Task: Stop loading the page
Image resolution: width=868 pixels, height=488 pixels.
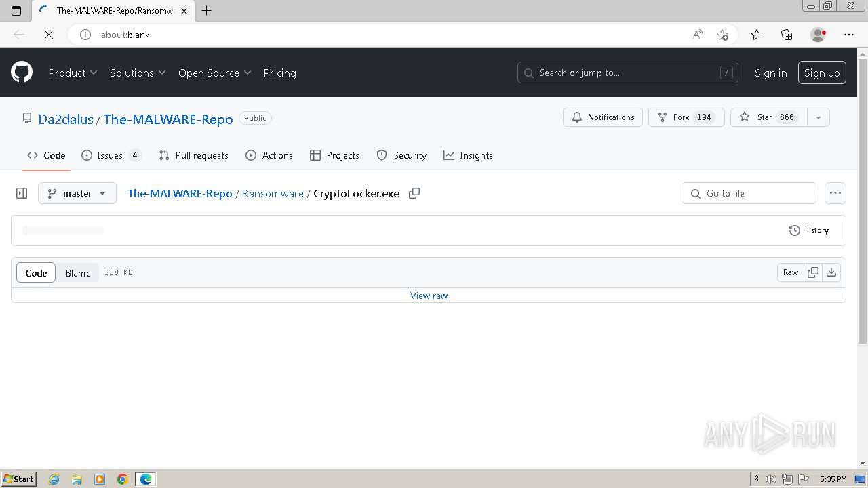Action: click(49, 35)
